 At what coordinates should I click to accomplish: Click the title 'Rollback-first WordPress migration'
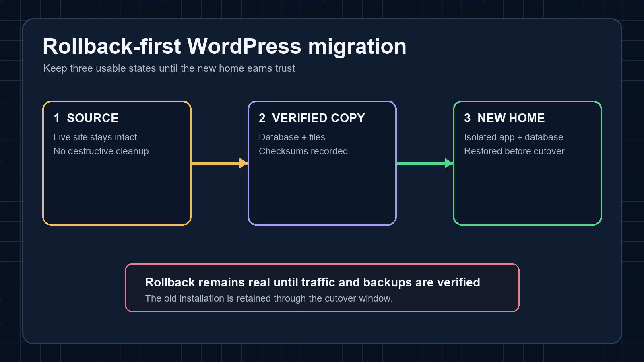[225, 47]
